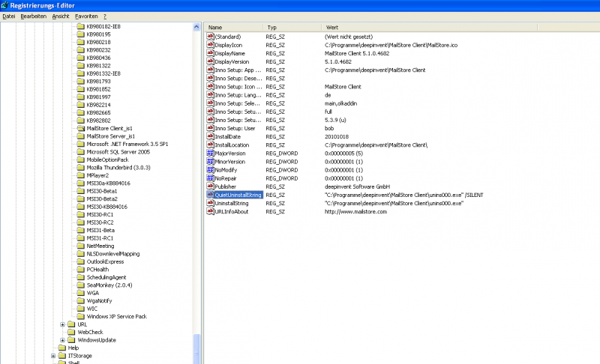Click the string icon beside DisplayIcon

pyautogui.click(x=210, y=45)
